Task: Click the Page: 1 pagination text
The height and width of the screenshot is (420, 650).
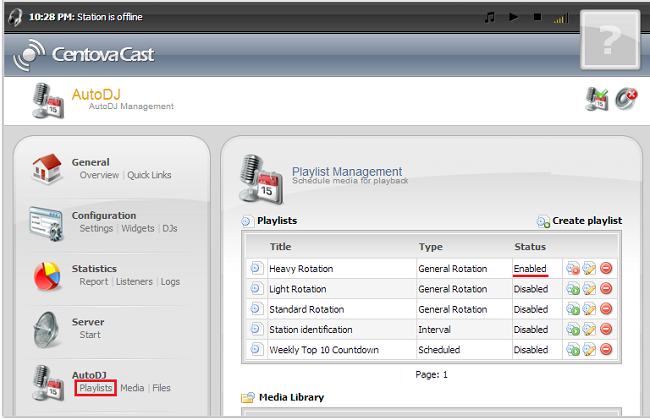Action: pyautogui.click(x=432, y=375)
